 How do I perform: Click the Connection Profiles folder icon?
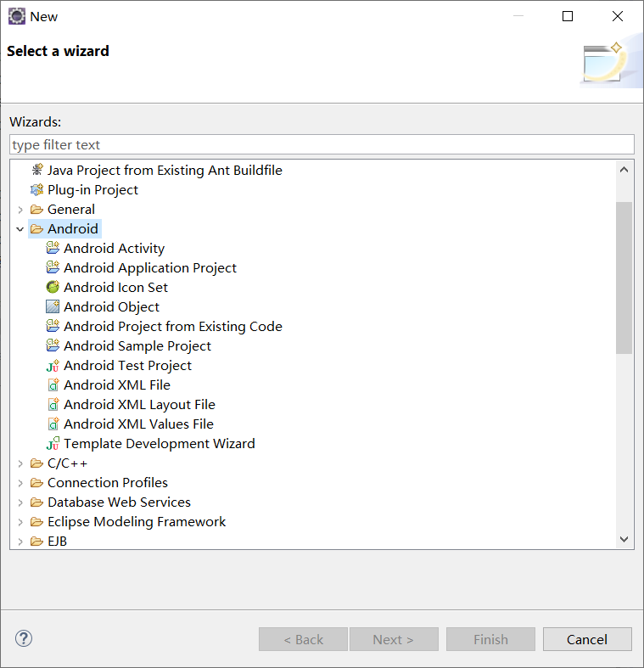37,483
